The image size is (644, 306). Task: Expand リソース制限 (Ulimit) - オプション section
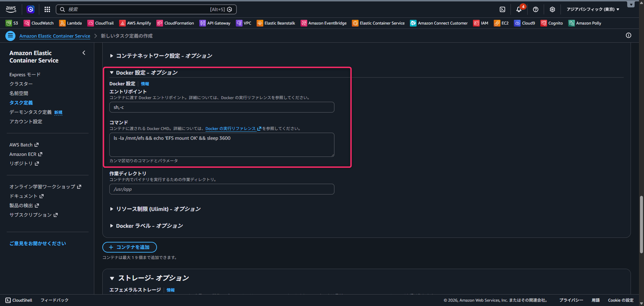[155, 209]
